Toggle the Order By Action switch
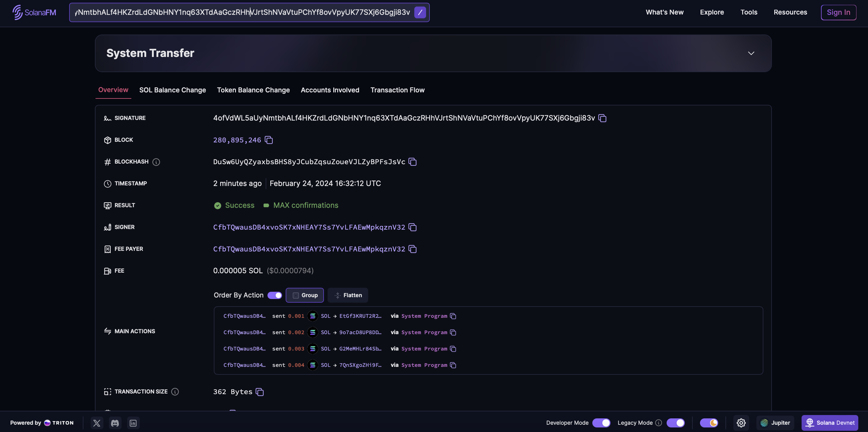The image size is (868, 432). click(274, 295)
